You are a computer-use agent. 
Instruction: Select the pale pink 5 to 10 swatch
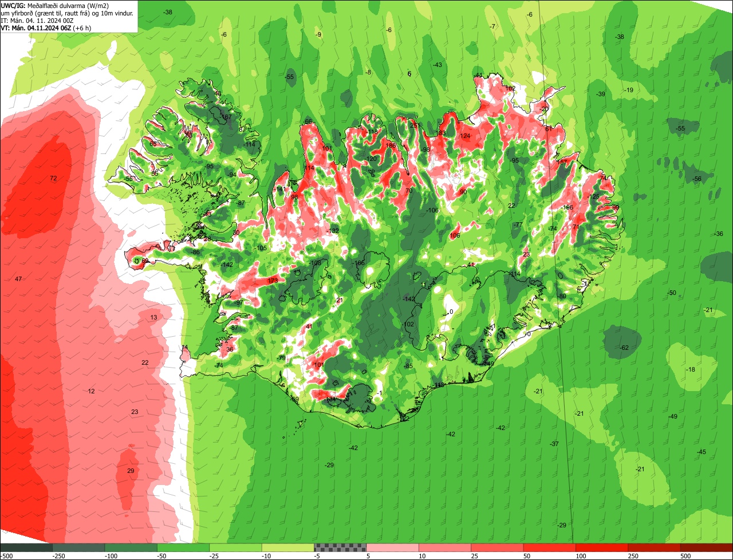[x=392, y=547]
